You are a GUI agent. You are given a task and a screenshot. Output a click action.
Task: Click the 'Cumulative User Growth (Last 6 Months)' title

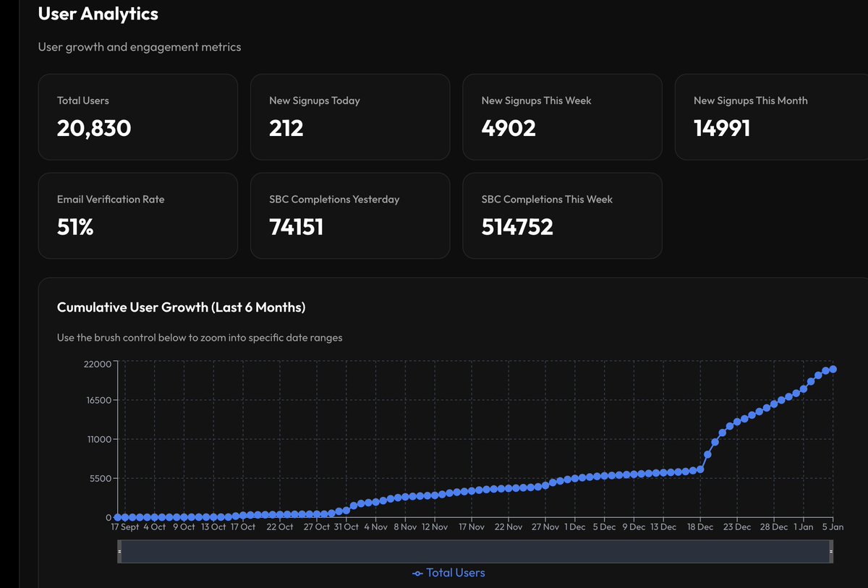[182, 307]
